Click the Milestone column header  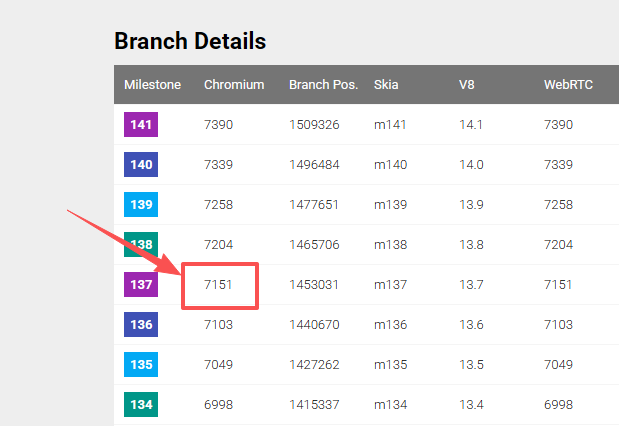tap(152, 84)
